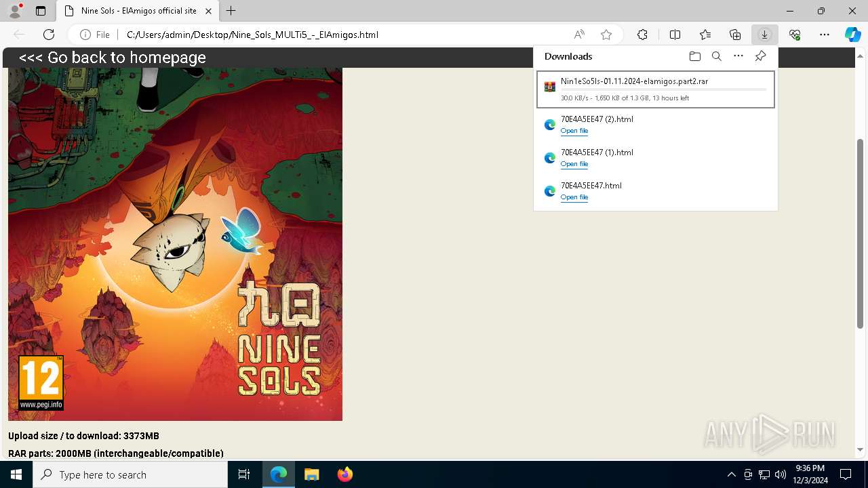Open Copilot sidebar icon

click(852, 35)
